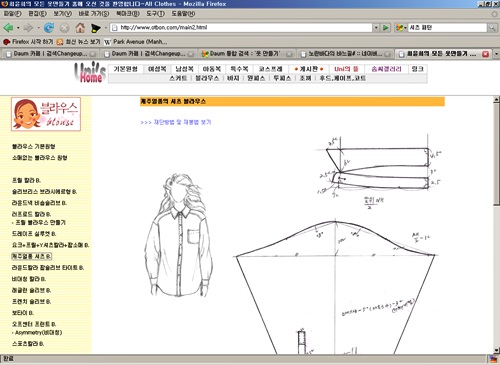The width and height of the screenshot is (500, 365).
Task: Click 게시판 in site navigation
Action: coord(309,69)
